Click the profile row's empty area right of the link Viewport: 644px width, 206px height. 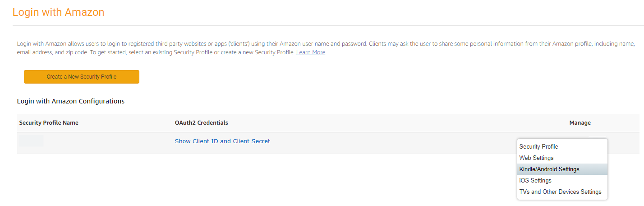click(x=383, y=143)
